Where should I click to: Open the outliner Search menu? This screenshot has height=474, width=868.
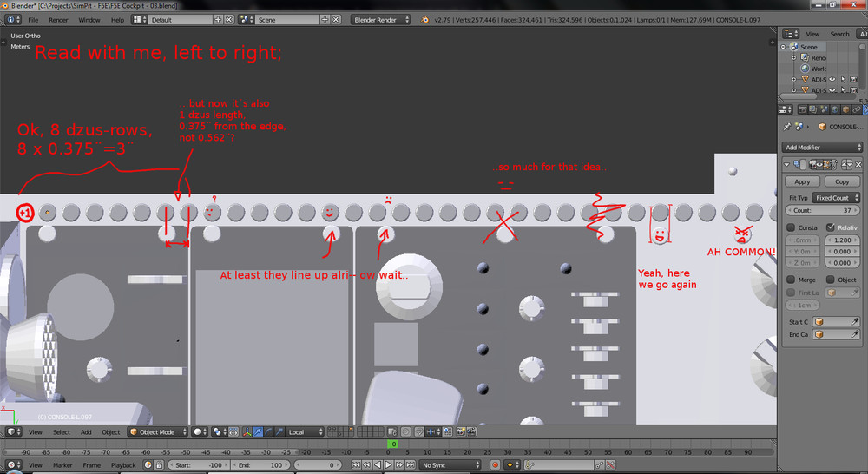pos(839,35)
